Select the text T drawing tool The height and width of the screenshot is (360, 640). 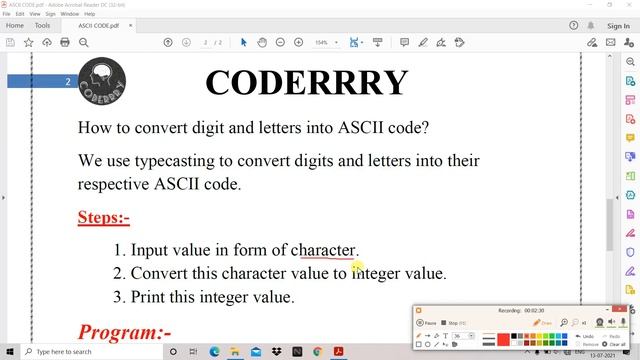point(445,336)
